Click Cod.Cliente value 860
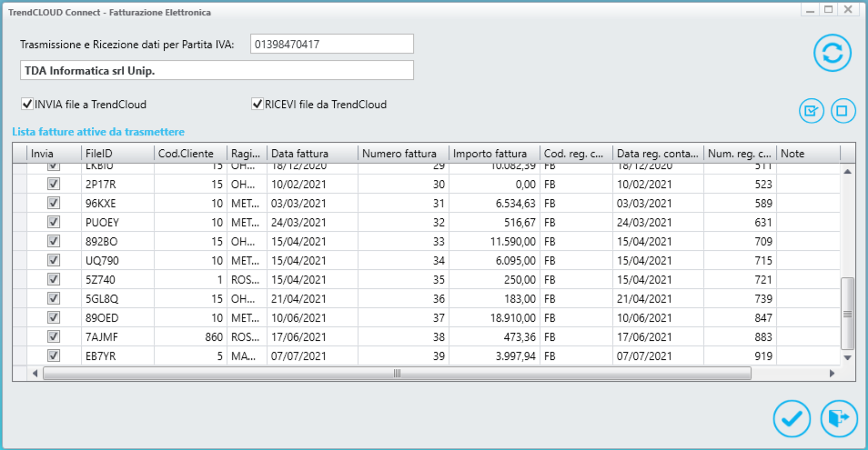The image size is (868, 450). click(x=214, y=336)
